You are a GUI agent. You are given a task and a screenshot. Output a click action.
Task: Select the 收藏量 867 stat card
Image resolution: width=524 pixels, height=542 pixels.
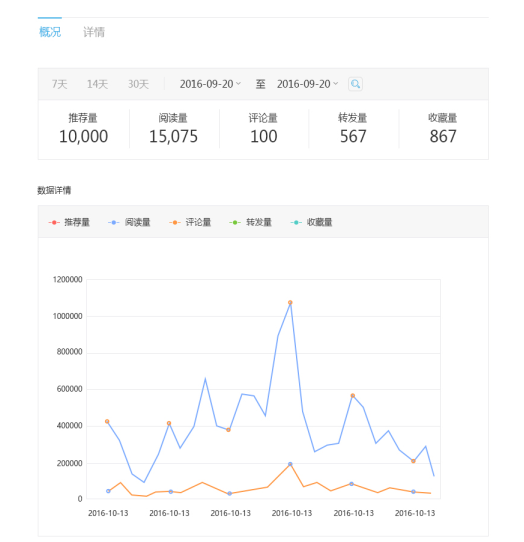click(443, 129)
